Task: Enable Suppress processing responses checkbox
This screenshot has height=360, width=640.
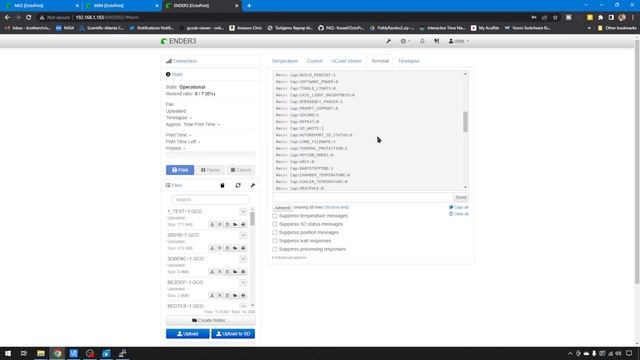Action: [x=275, y=249]
